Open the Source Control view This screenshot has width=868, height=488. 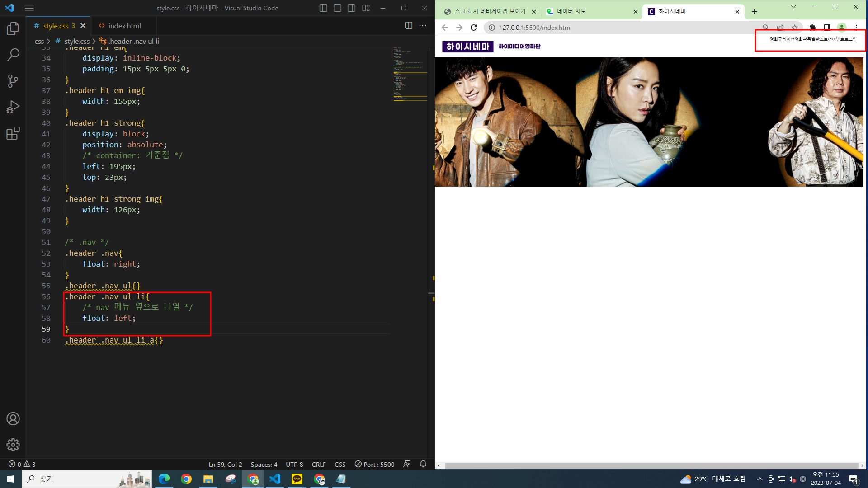click(x=13, y=81)
